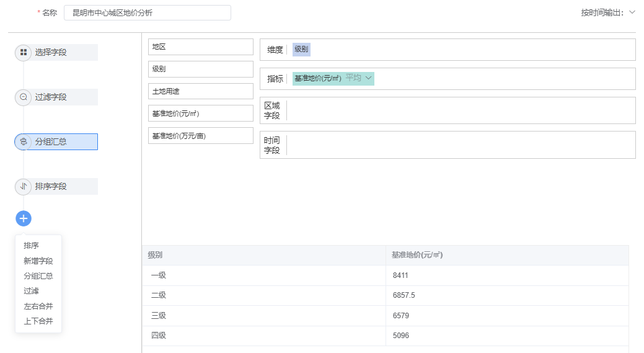Click the 过滤字段 magnifier icon
This screenshot has width=644, height=353.
coord(24,97)
